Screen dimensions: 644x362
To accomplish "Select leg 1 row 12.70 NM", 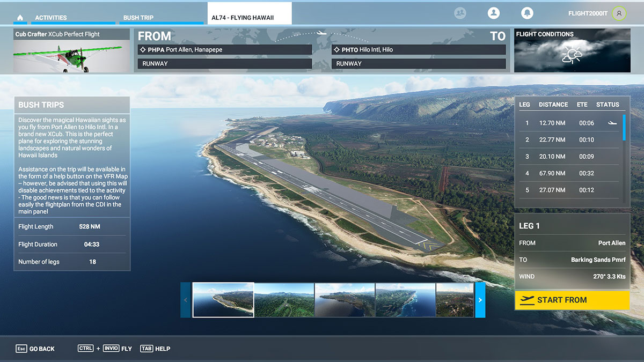I will coord(568,123).
